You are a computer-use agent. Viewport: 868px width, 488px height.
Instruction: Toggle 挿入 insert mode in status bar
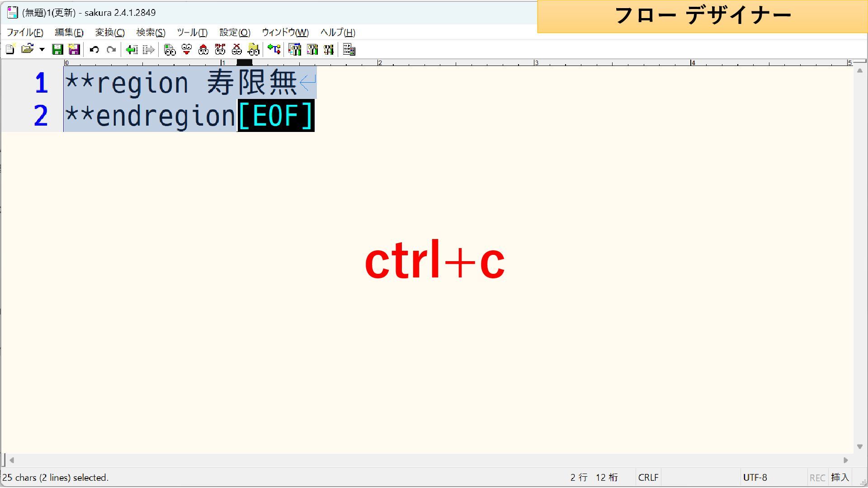[840, 478]
